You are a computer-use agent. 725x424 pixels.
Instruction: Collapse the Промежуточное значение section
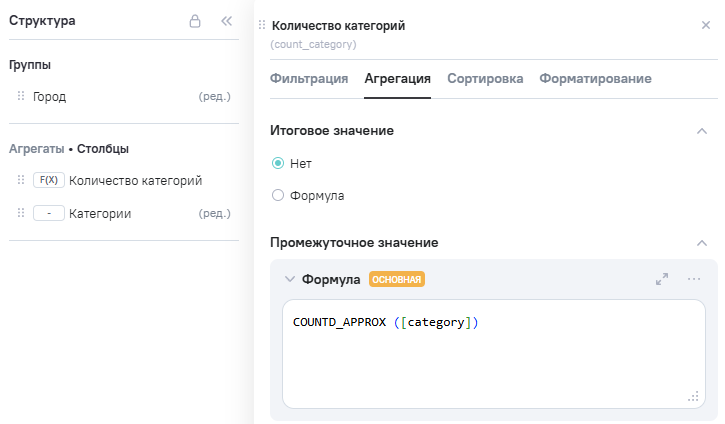[702, 243]
